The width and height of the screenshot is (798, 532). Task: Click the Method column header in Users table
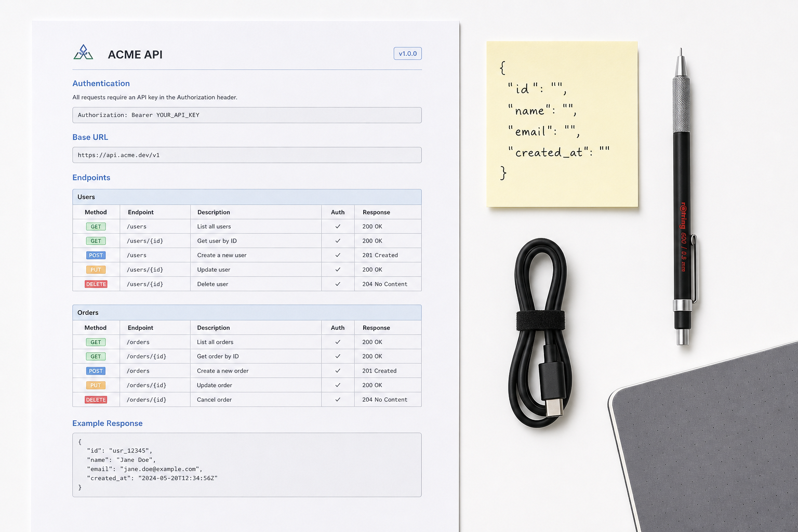[96, 212]
